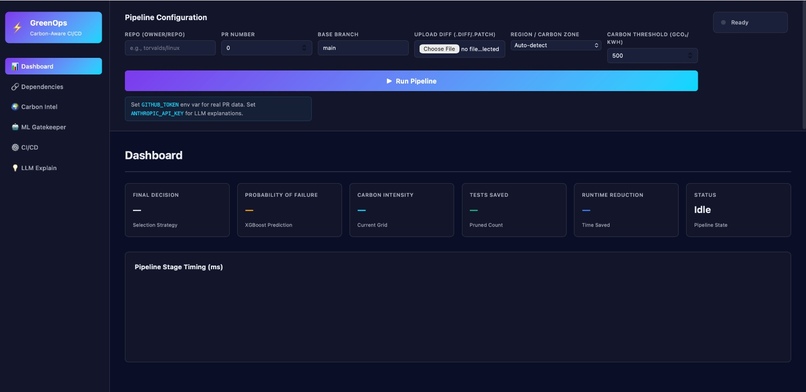Open the Carbon Intel sidebar item

click(x=53, y=107)
